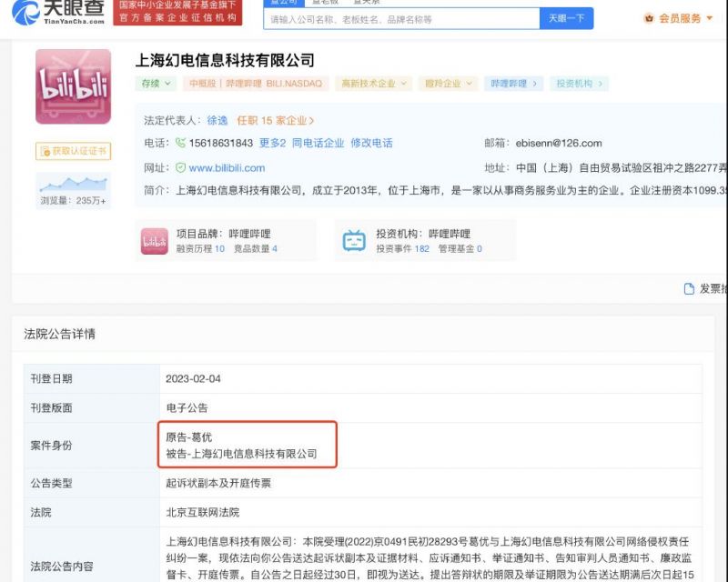
Task: Open the 项目品牌 bilibili pink icon
Action: [154, 241]
